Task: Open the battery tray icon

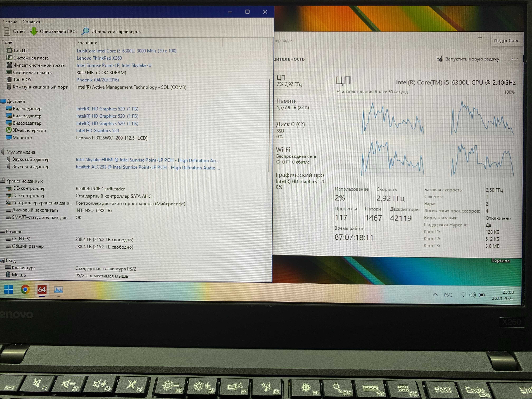Action: tap(482, 295)
